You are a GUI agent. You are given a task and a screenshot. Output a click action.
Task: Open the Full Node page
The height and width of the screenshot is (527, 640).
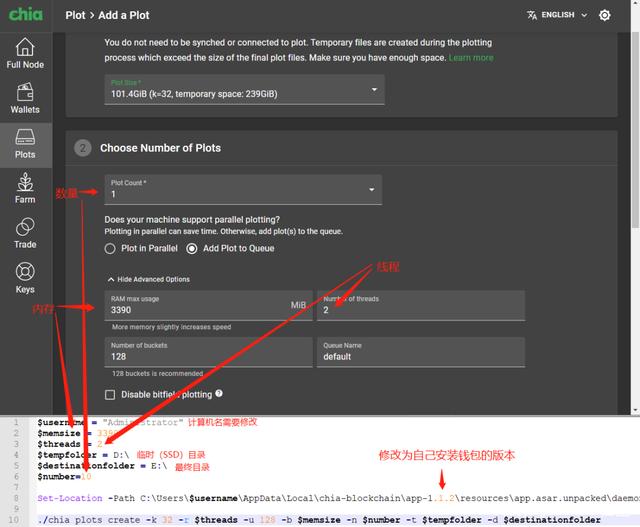tap(25, 54)
